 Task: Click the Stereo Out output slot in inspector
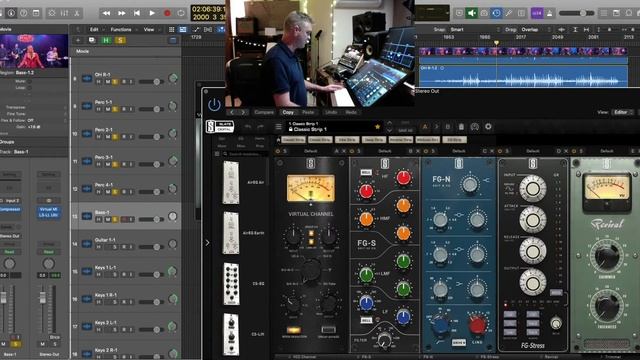pyautogui.click(x=10, y=236)
